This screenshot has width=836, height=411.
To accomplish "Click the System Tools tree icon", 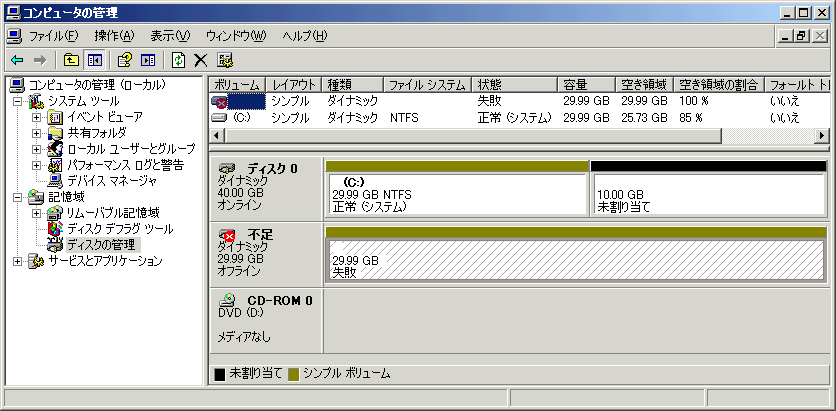I will click(x=36, y=101).
